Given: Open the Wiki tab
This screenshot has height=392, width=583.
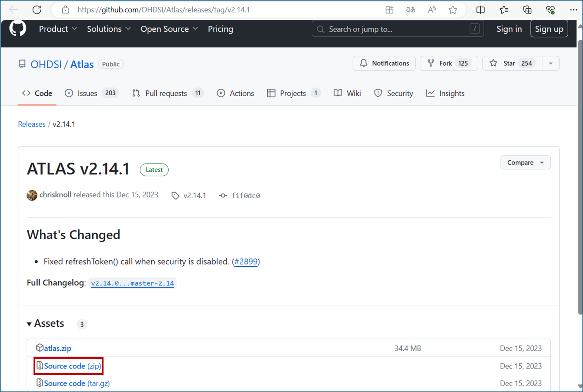Looking at the screenshot, I should (347, 93).
